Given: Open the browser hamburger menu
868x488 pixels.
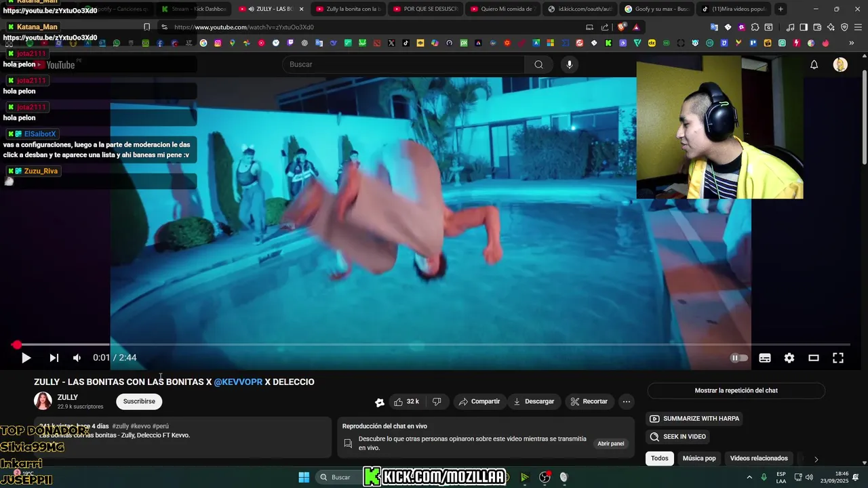Looking at the screenshot, I should tap(858, 27).
